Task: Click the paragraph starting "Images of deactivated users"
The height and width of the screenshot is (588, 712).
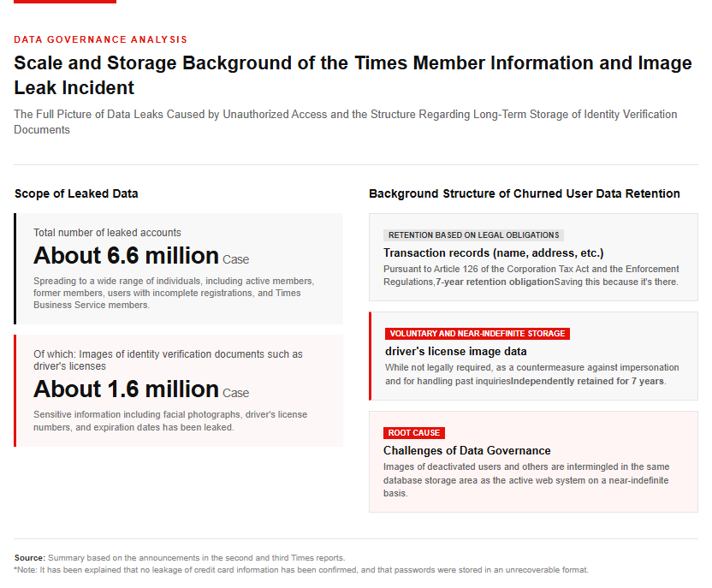Action: pyautogui.click(x=526, y=480)
